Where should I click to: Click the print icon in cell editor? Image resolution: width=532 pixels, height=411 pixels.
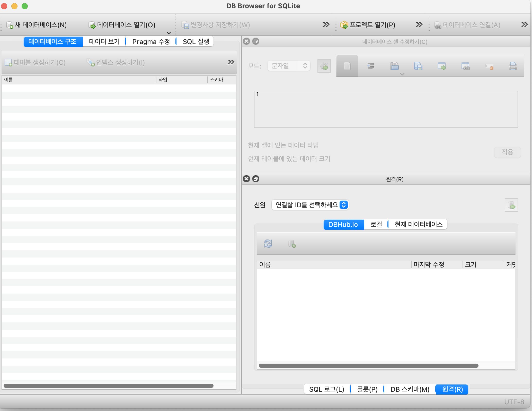point(513,66)
